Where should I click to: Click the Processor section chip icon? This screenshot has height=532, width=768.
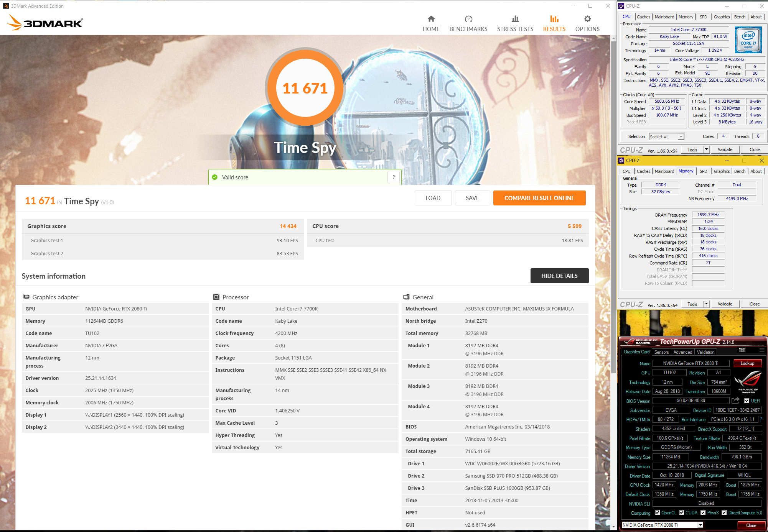pyautogui.click(x=216, y=297)
